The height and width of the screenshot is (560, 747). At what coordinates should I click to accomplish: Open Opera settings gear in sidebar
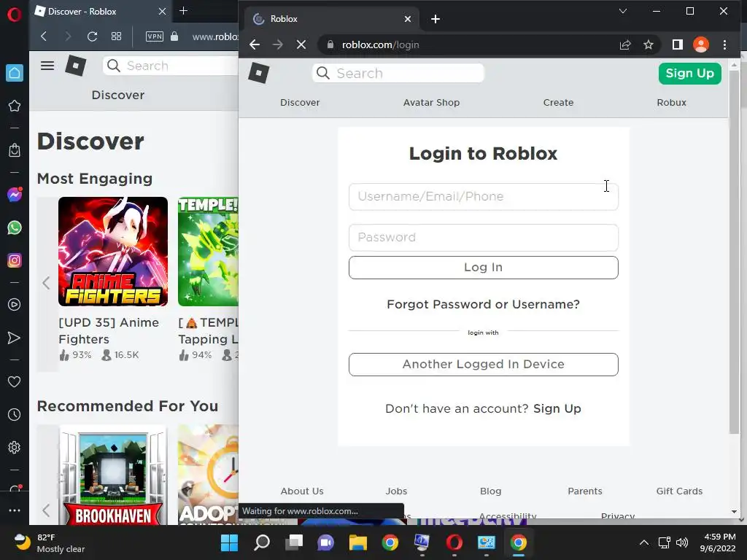pyautogui.click(x=15, y=448)
